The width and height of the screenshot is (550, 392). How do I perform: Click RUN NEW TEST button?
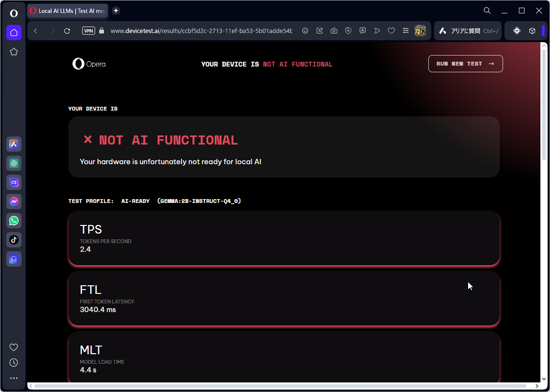(466, 64)
